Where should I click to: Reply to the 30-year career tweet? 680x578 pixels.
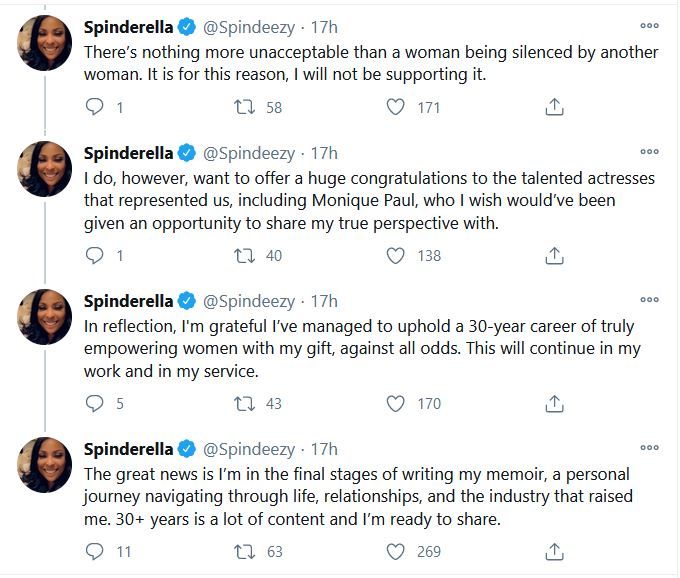95,403
